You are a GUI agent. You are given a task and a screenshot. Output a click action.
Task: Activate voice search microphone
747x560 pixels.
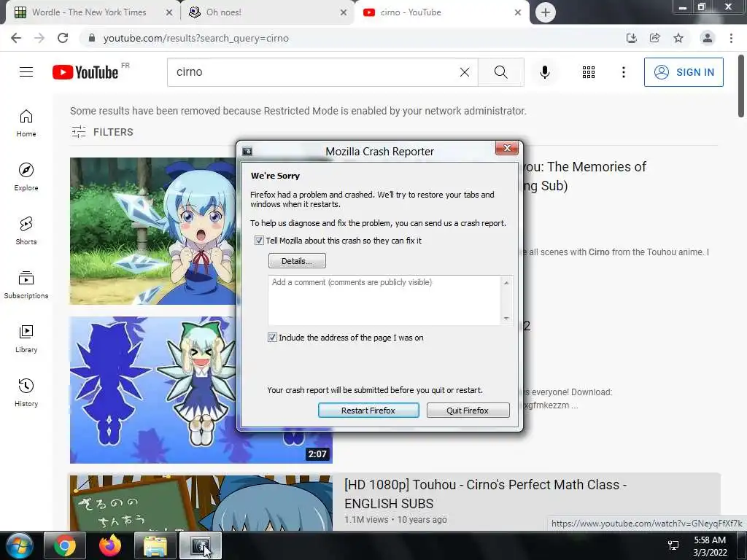545,72
